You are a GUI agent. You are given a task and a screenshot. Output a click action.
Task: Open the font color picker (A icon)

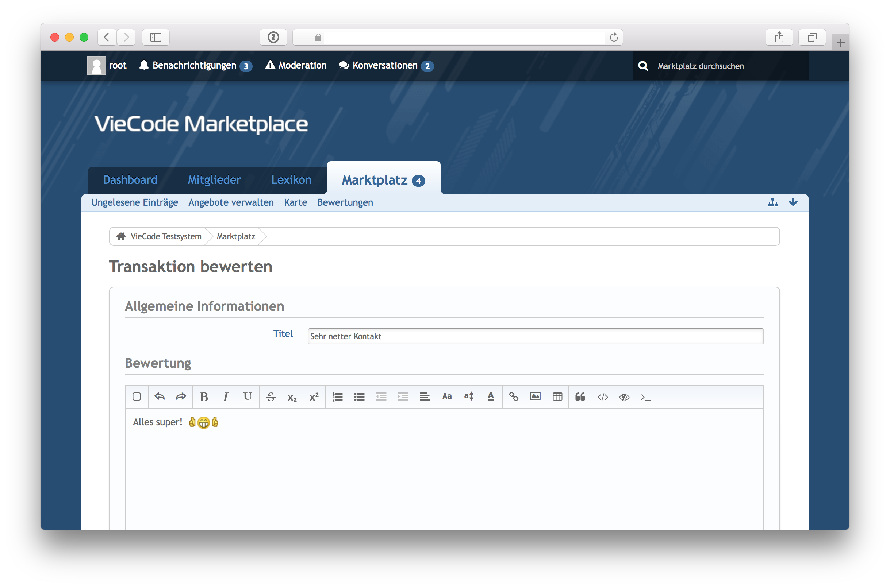point(491,397)
